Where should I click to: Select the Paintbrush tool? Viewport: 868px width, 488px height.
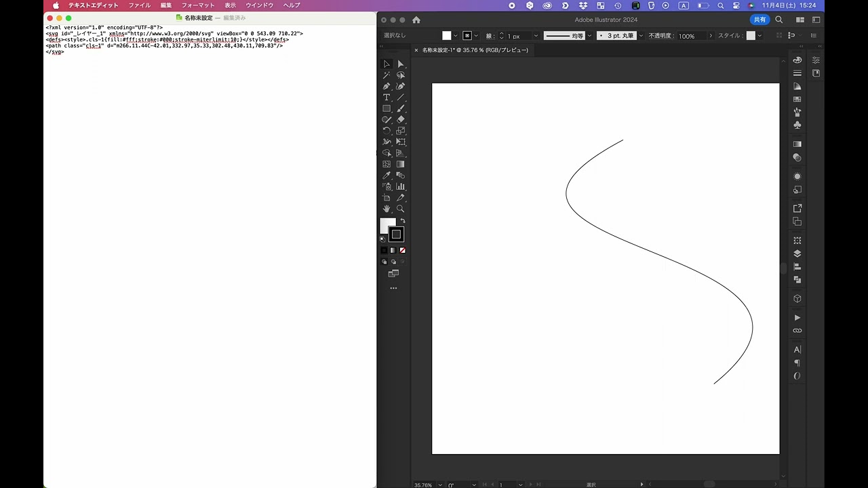point(401,108)
